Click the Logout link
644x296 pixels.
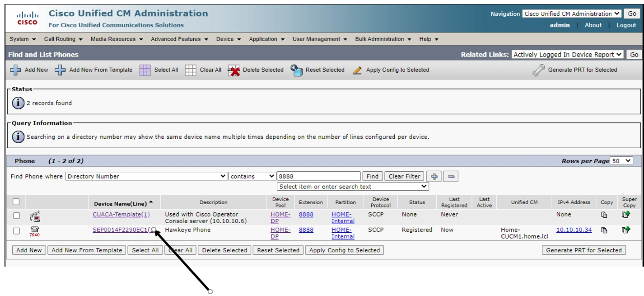pos(626,25)
